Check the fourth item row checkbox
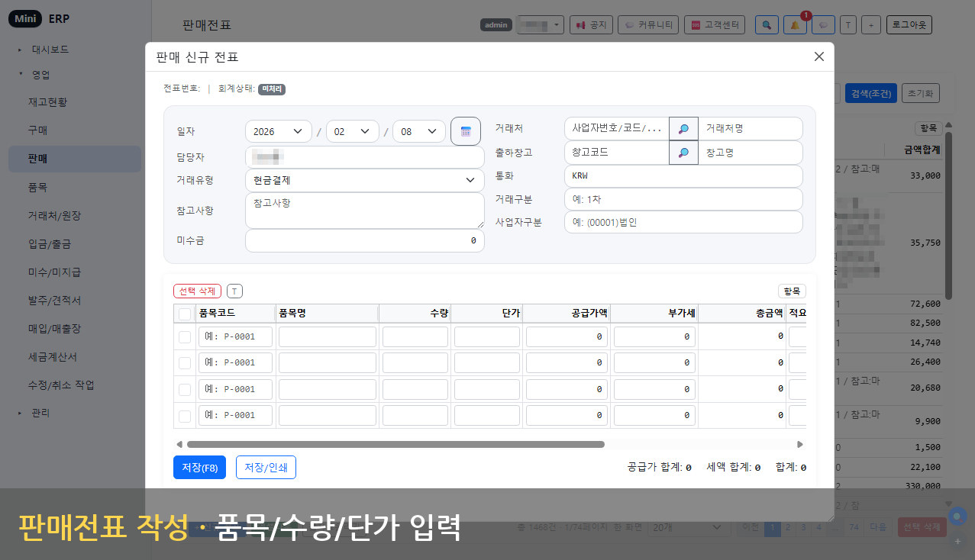975x560 pixels. pyautogui.click(x=185, y=416)
